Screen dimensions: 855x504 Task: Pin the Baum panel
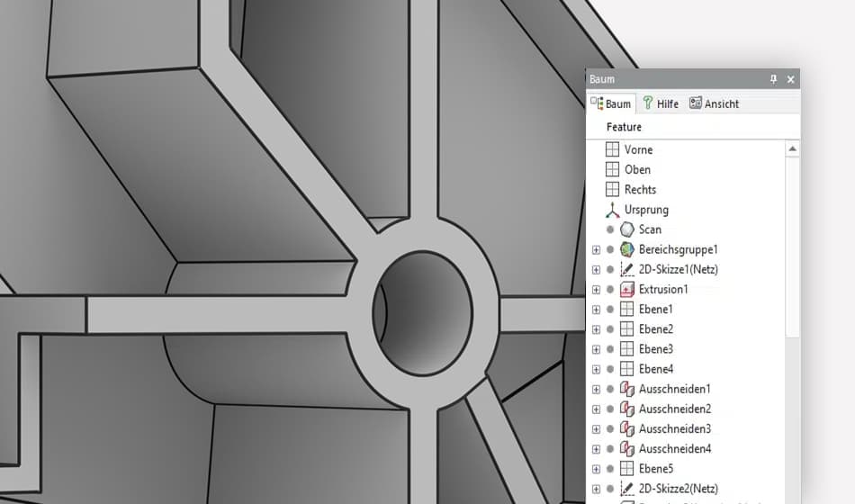point(773,79)
